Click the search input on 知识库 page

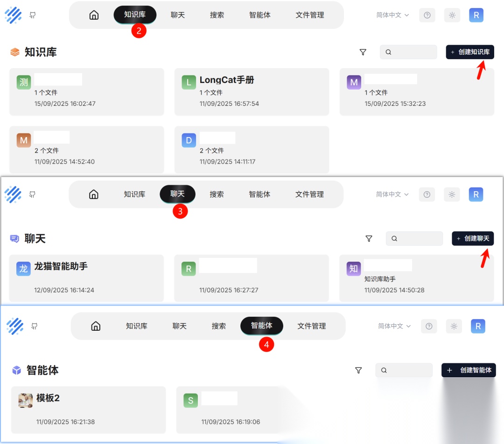pyautogui.click(x=408, y=52)
